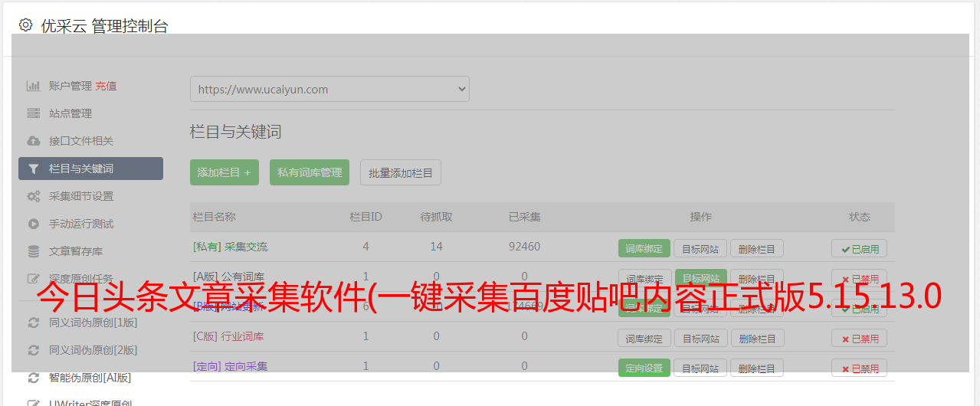Click the [A版] 公有词库 column name
980x406 pixels.
(228, 277)
